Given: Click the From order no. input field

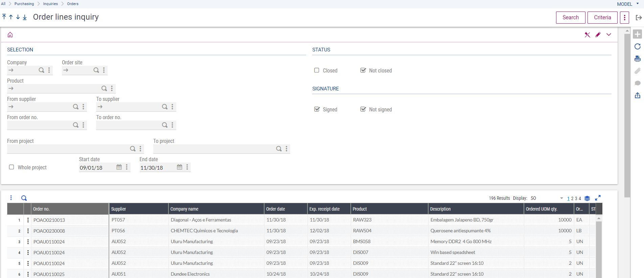Looking at the screenshot, I should click(x=39, y=125).
